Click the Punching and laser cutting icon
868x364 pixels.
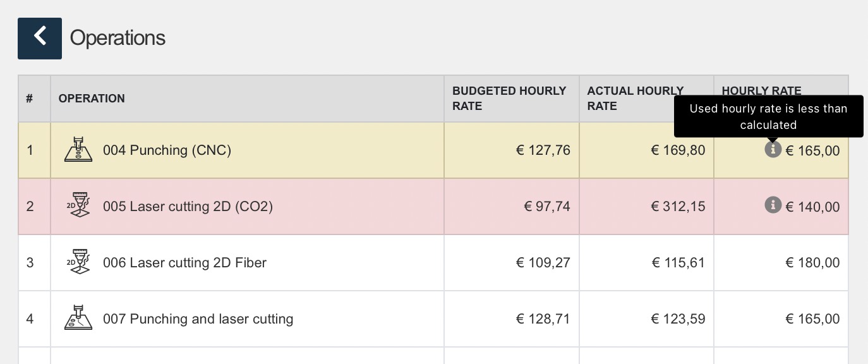[78, 318]
